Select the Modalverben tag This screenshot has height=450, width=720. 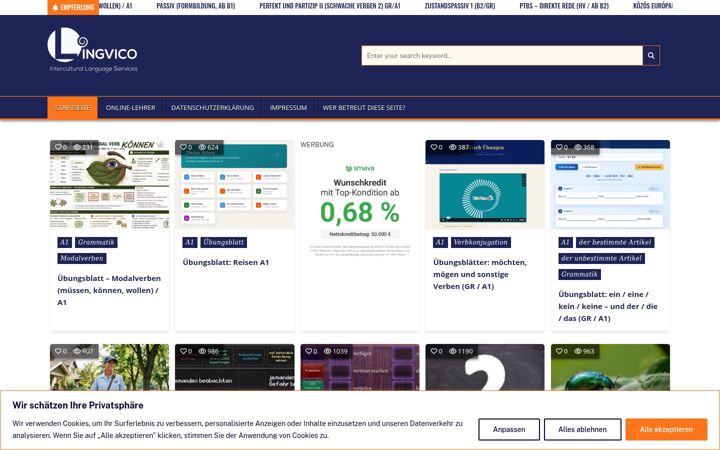[82, 259]
